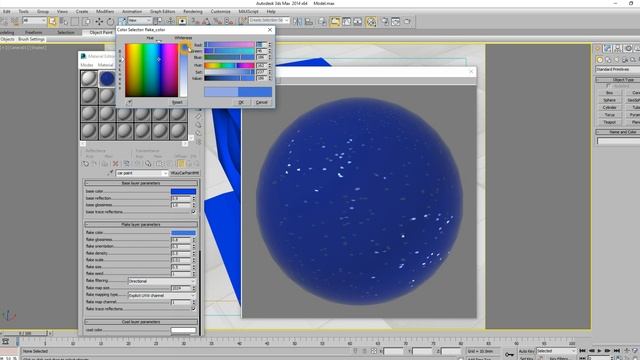This screenshot has width=640, height=360.
Task: Open the View reference coordinate dropdown
Action: point(140,20)
